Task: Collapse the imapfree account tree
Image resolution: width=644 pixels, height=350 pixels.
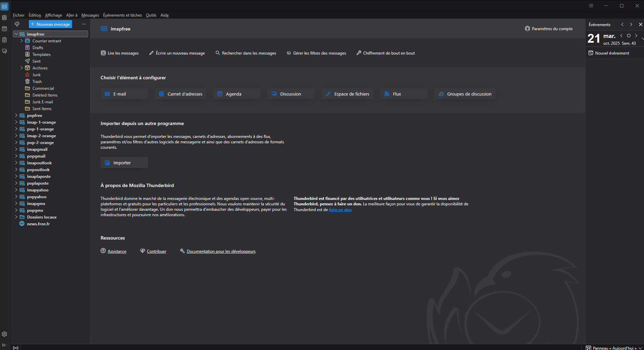Action: coord(16,34)
